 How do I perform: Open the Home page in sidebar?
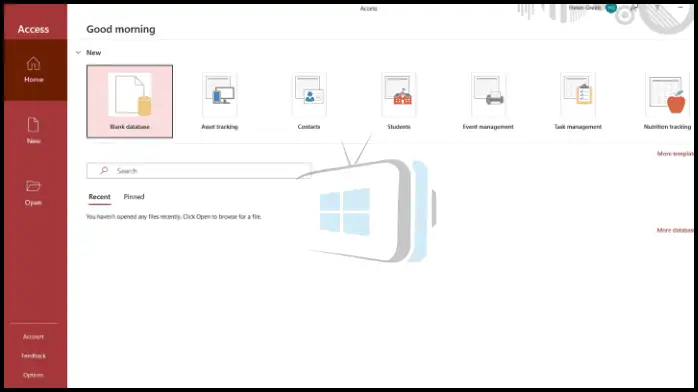click(34, 70)
